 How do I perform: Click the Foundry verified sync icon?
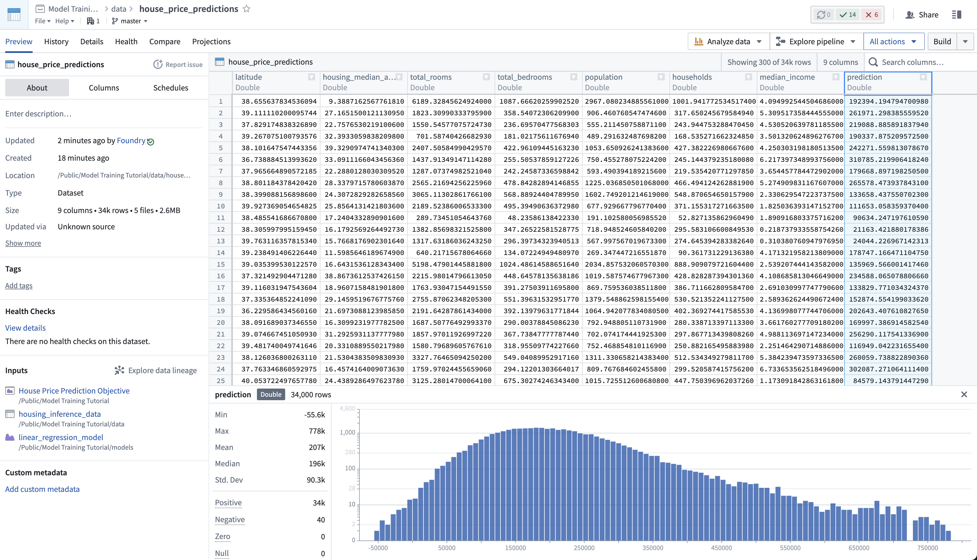pos(151,141)
